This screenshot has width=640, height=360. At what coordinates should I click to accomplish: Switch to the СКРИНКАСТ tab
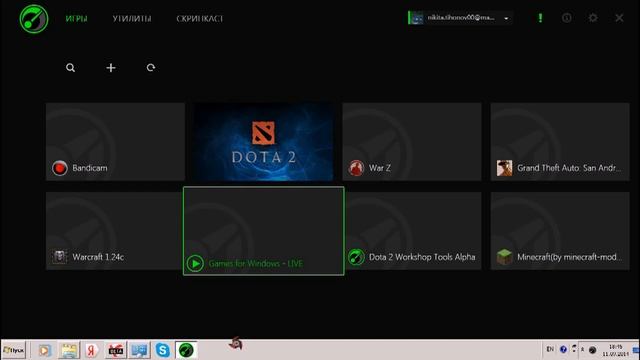coord(200,19)
